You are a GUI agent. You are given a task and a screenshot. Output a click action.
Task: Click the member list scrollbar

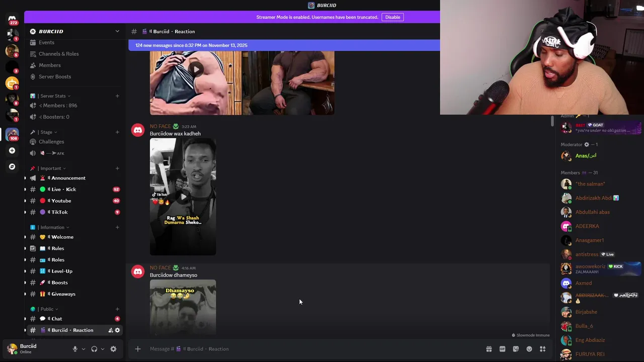click(552, 121)
